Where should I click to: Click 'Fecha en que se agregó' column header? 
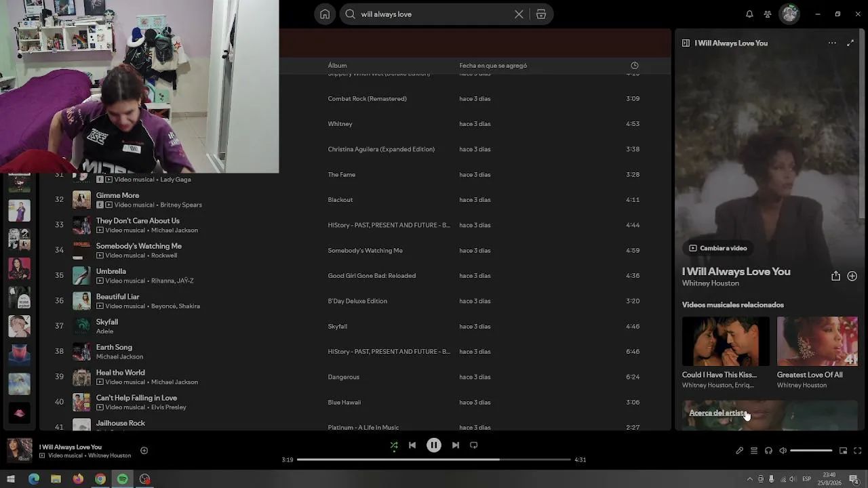[x=493, y=66]
